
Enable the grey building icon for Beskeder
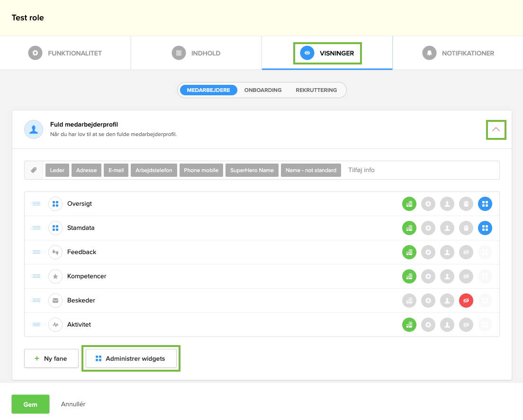click(x=409, y=301)
